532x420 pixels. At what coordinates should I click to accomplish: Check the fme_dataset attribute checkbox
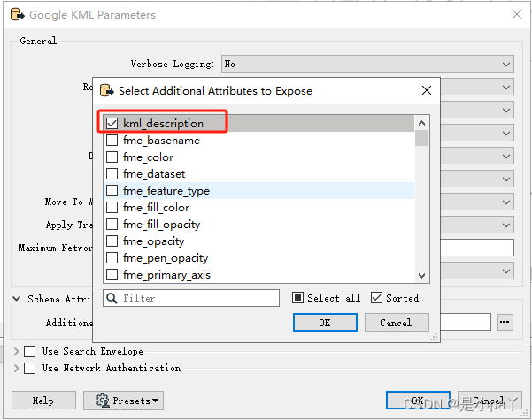pos(112,174)
